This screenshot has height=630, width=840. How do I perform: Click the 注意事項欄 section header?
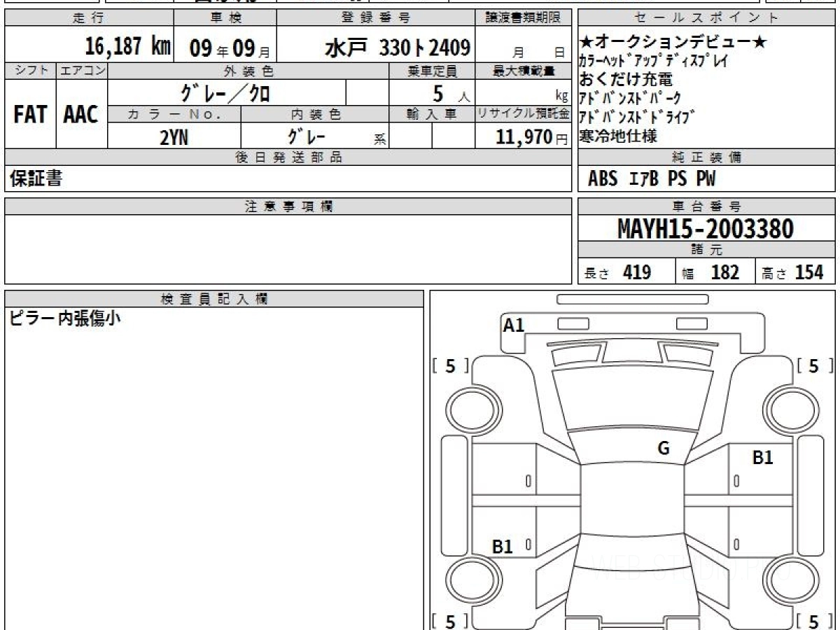tap(288, 206)
